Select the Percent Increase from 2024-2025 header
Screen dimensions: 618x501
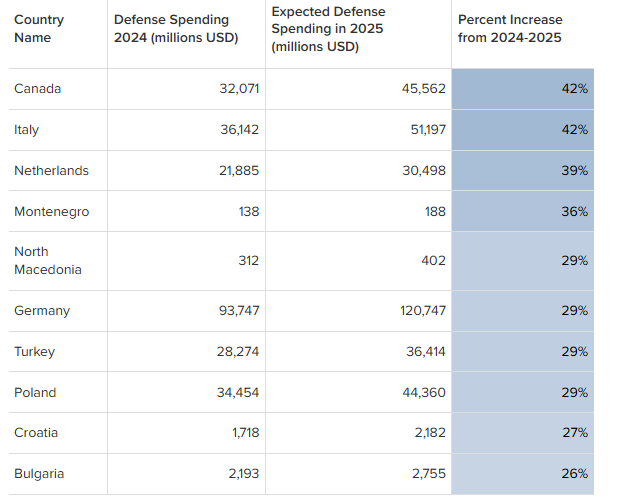click(x=510, y=29)
